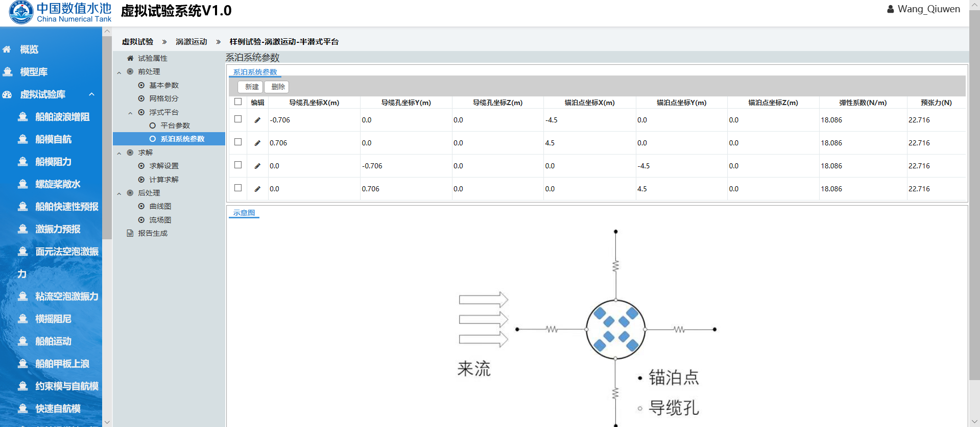The image size is (980, 427).
Task: Click the user avatar icon near Wang_Qiuwen
Action: (890, 9)
